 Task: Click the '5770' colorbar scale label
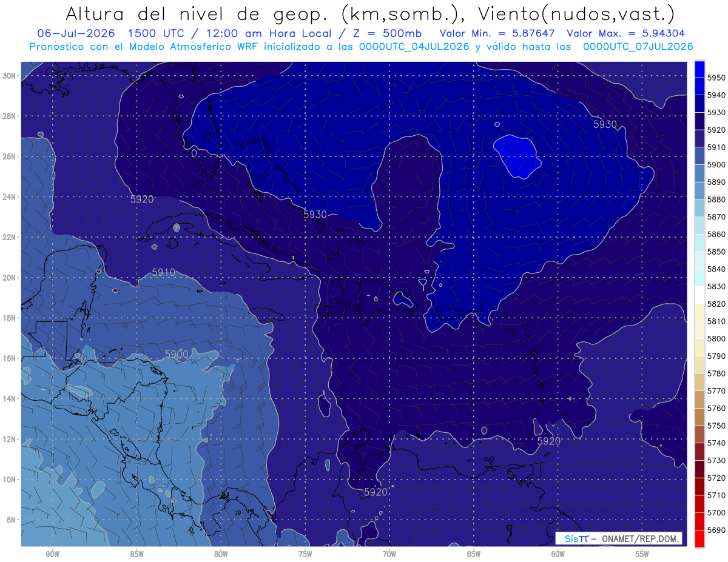click(716, 391)
